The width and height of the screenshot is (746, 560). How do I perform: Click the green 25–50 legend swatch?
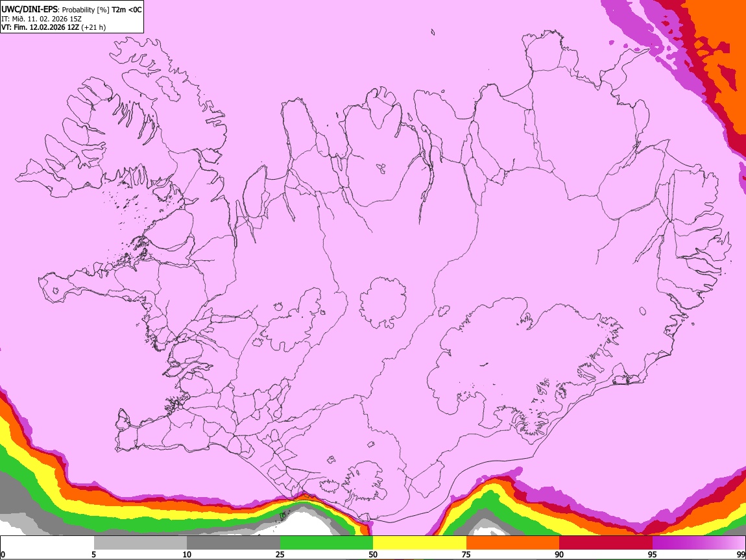[326, 542]
